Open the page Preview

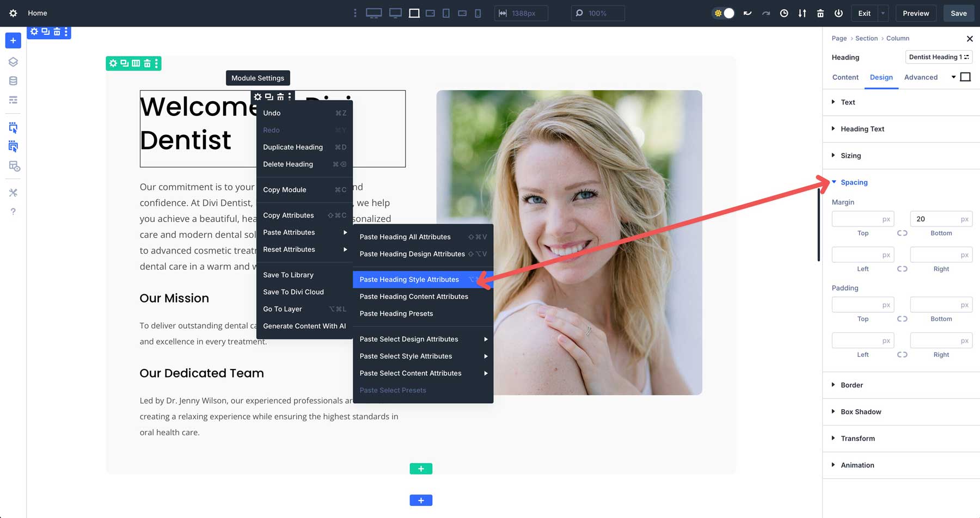point(916,13)
